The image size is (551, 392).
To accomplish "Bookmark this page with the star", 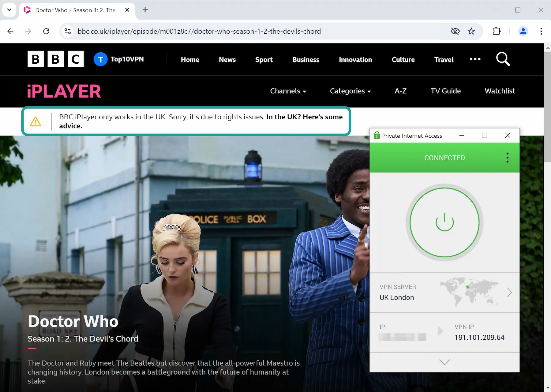I will coord(471,31).
